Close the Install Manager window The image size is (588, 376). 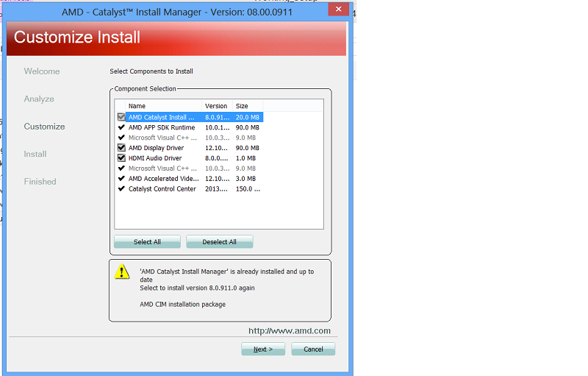(338, 9)
